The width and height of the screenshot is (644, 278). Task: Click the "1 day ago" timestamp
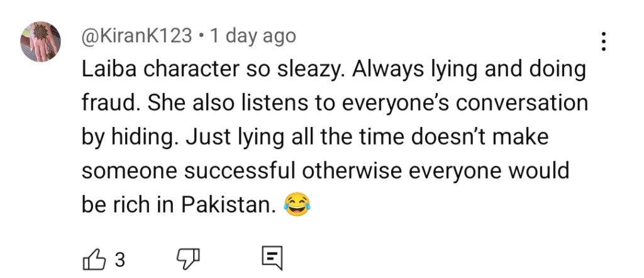tap(253, 36)
